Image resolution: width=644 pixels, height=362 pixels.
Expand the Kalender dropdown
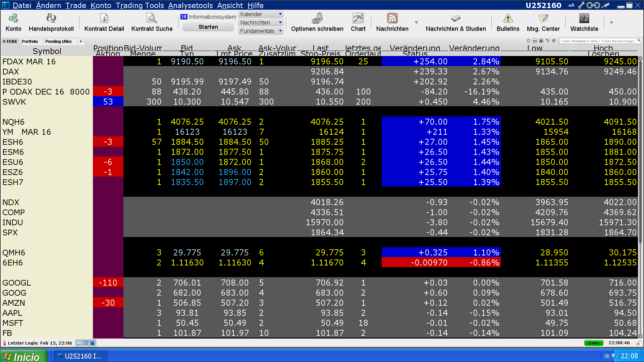pos(261,14)
